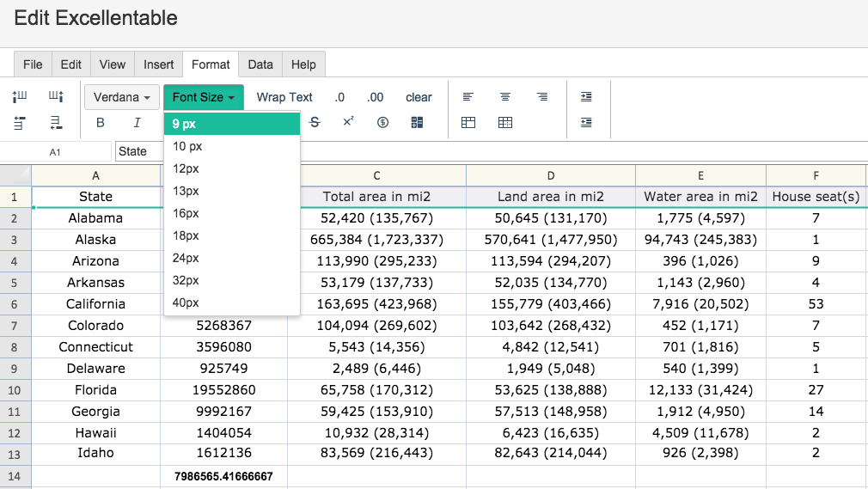Screen dimensions: 868x489
Task: Select column D header
Action: [x=550, y=175]
